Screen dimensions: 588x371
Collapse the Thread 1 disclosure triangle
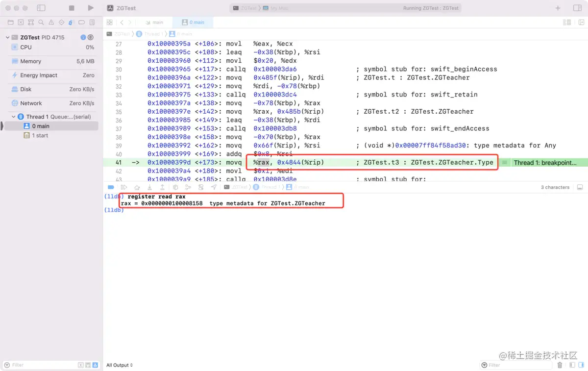point(14,117)
